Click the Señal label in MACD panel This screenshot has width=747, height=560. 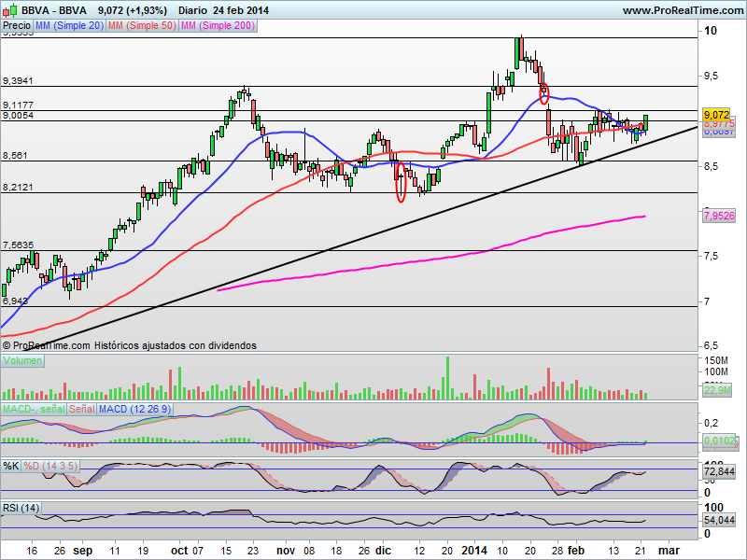click(82, 409)
